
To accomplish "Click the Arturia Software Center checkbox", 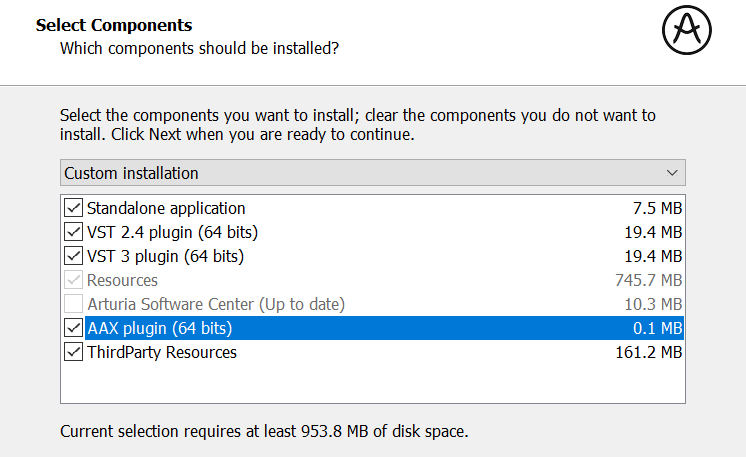I will pyautogui.click(x=73, y=304).
